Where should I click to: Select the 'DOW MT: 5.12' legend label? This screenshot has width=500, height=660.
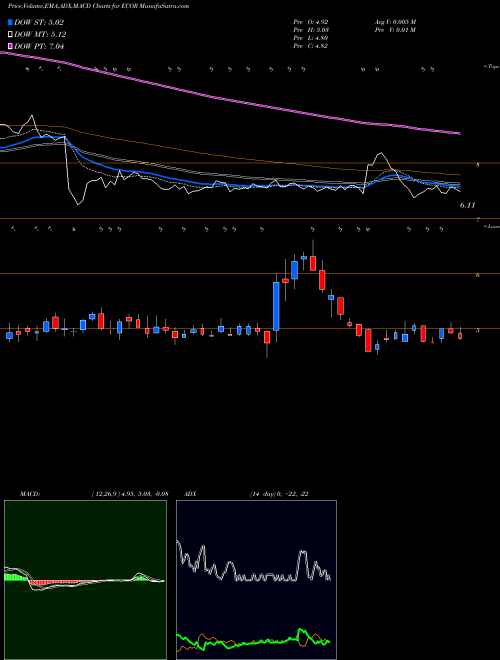click(40, 35)
